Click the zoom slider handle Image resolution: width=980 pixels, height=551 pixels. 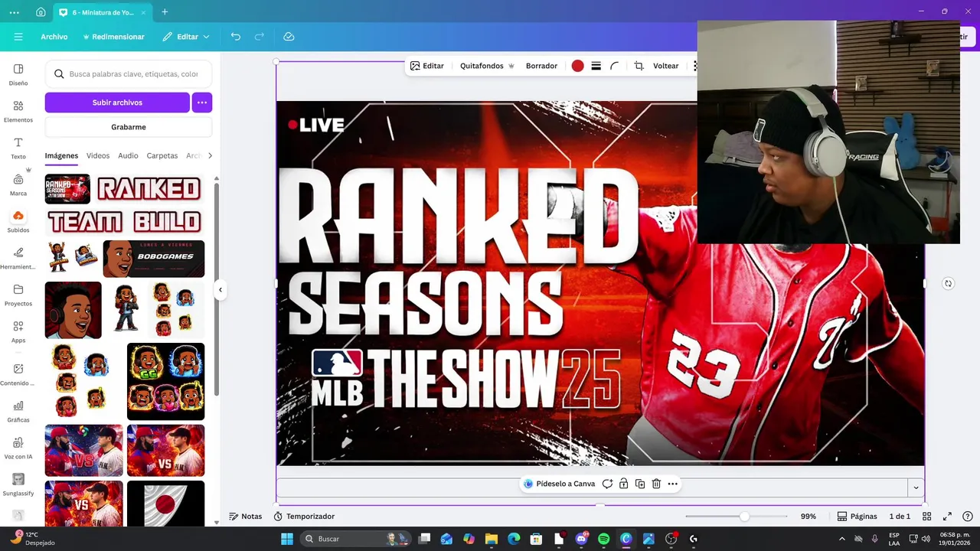744,517
